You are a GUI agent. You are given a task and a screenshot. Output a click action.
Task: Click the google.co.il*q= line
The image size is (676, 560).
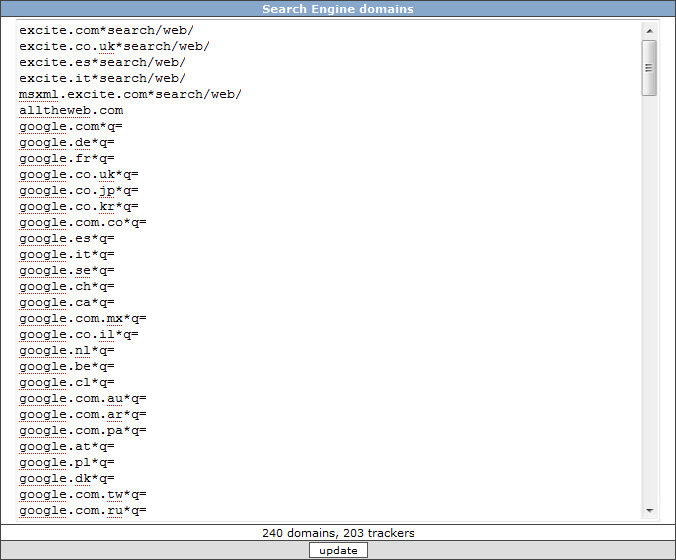click(x=79, y=334)
